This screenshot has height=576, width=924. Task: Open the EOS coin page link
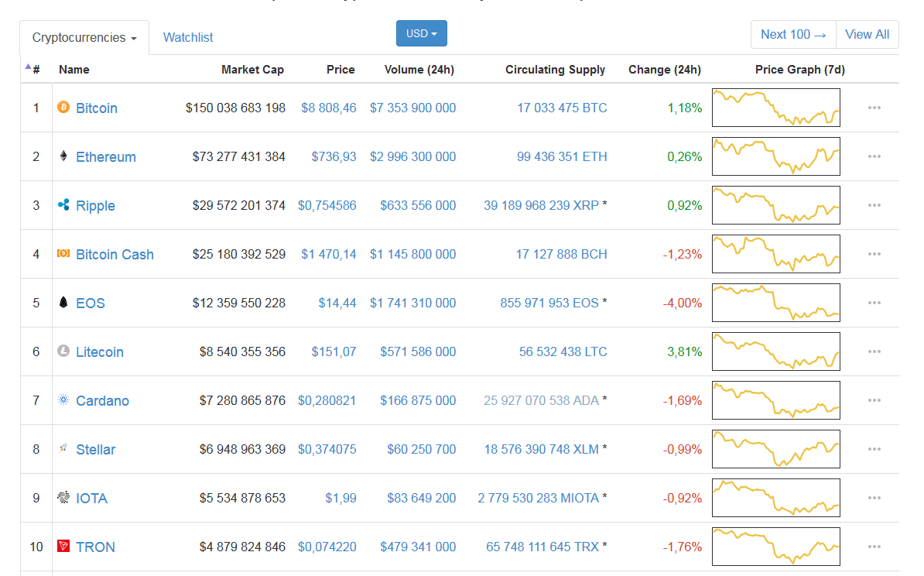pos(91,303)
